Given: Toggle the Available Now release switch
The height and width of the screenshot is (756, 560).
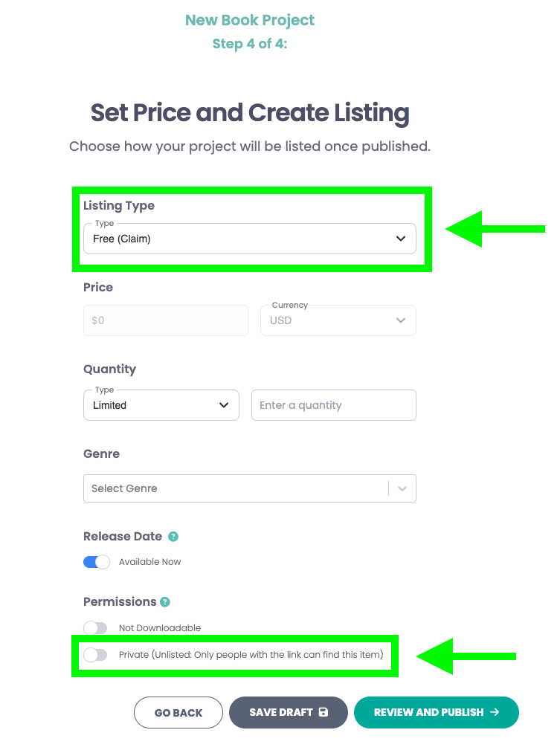Looking at the screenshot, I should pos(97,562).
